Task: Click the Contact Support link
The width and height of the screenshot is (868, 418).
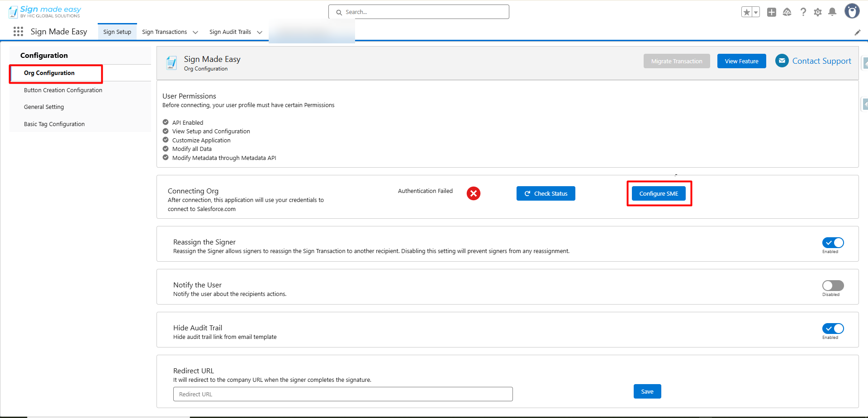Action: coord(821,61)
